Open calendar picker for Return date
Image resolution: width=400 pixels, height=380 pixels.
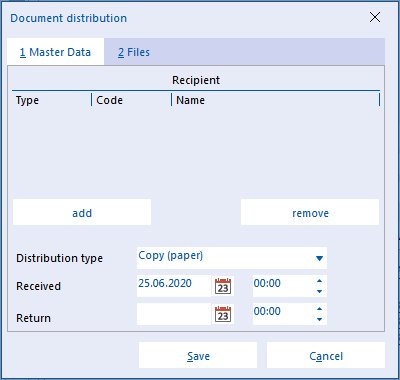(223, 314)
